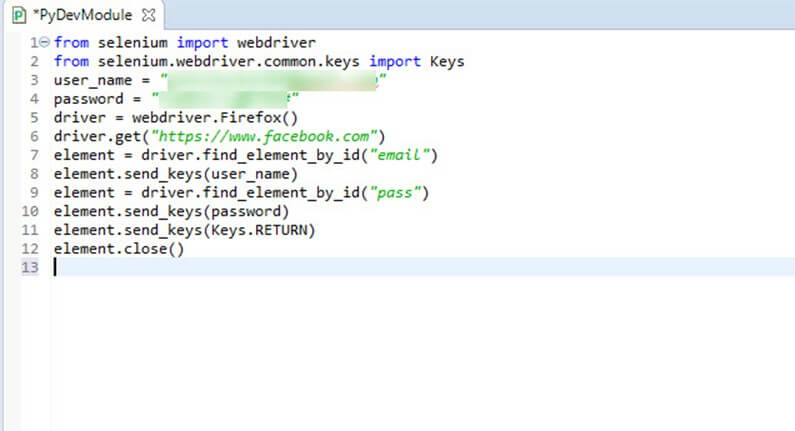Click the empty highlighted line 13

400,268
